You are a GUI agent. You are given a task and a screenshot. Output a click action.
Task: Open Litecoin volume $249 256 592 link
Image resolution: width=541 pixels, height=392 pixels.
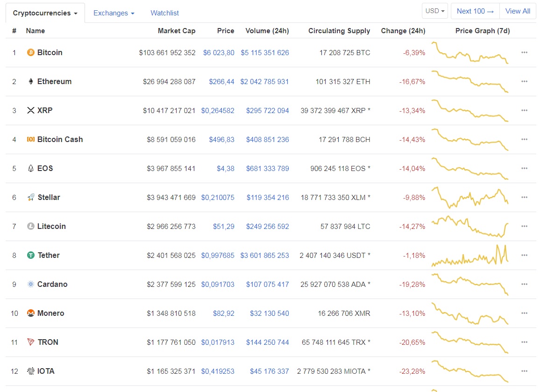pos(267,227)
